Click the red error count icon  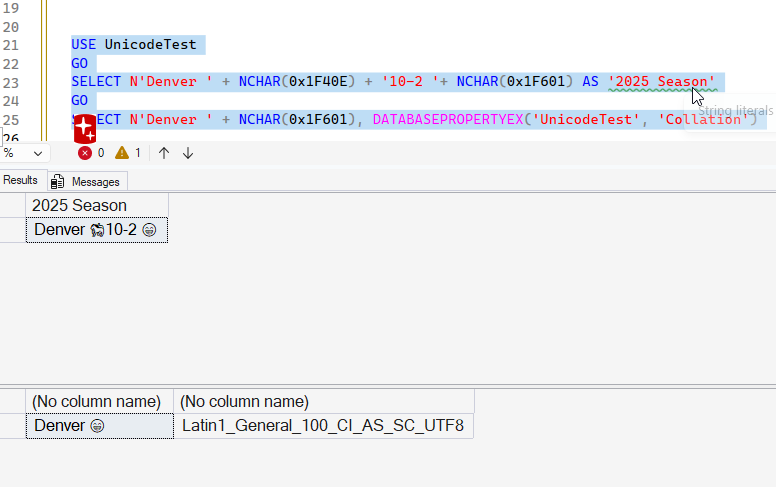(x=85, y=153)
